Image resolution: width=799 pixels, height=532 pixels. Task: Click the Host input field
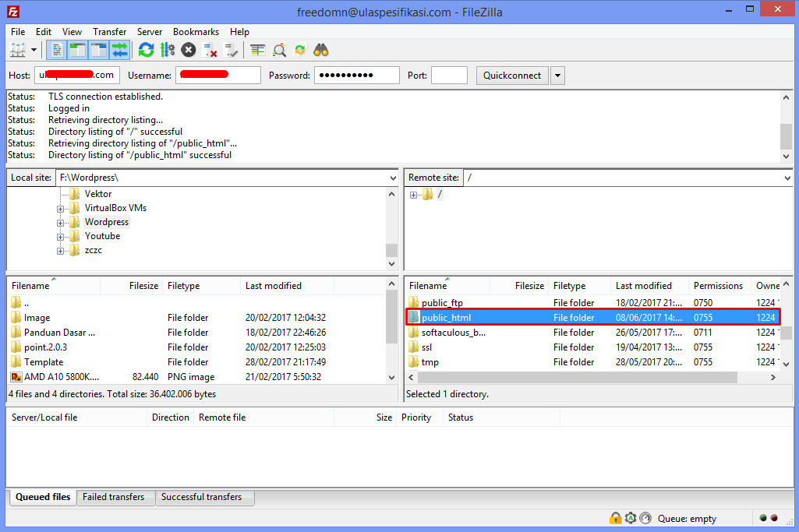point(77,76)
